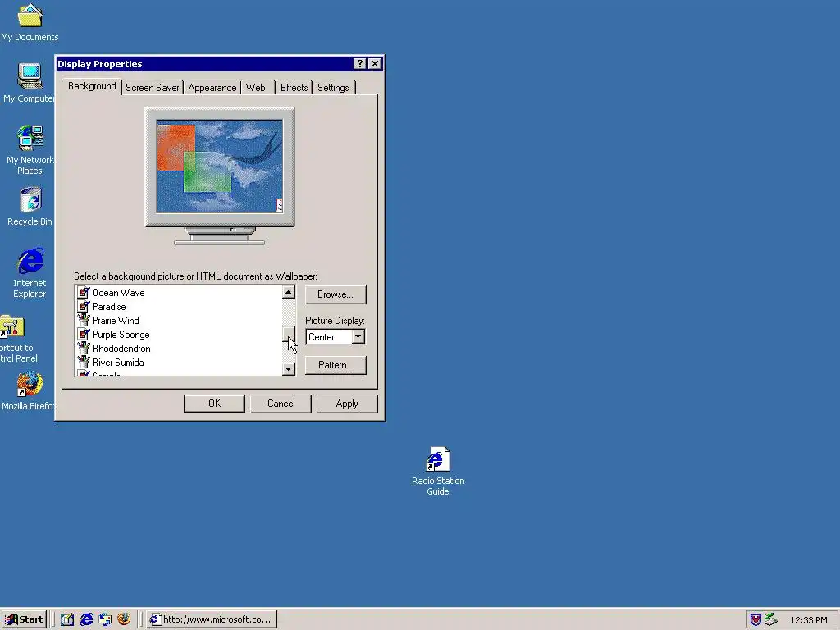The width and height of the screenshot is (840, 630).
Task: Select the Rhododendron wallpaper name
Action: pos(121,348)
